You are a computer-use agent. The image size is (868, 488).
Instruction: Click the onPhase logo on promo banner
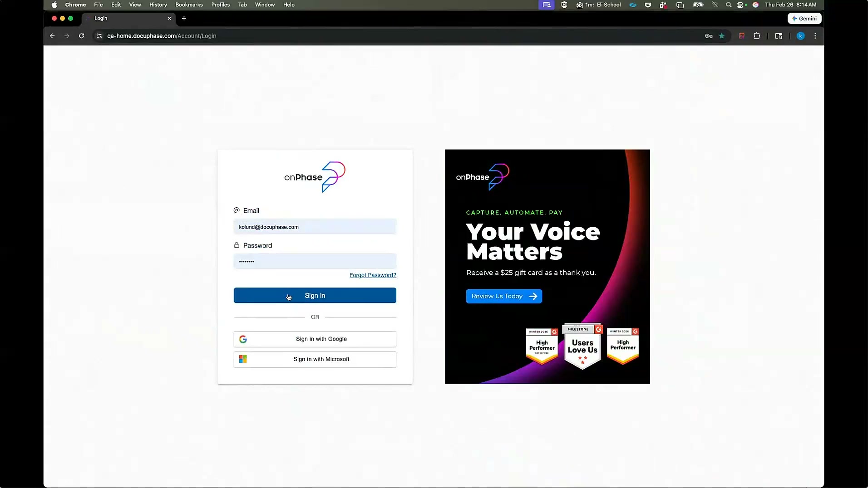click(483, 177)
